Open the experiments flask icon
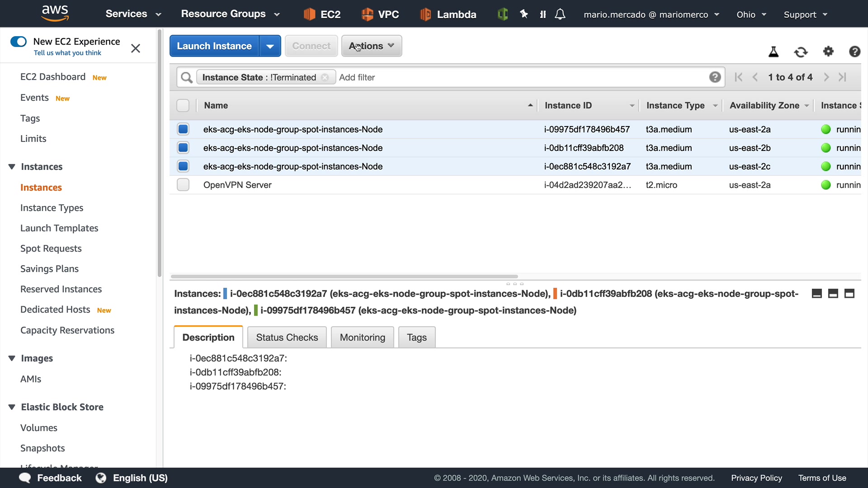Image resolution: width=868 pixels, height=488 pixels. (x=774, y=52)
